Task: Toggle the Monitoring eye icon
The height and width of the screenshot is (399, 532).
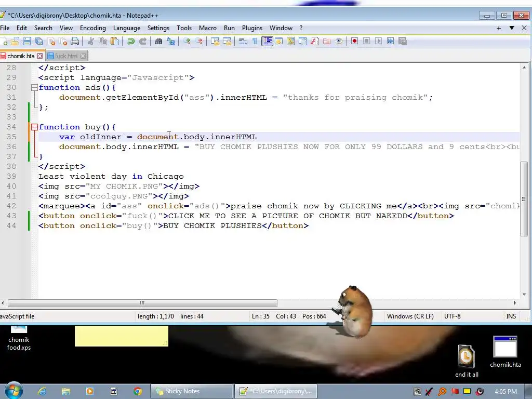Action: click(x=339, y=42)
